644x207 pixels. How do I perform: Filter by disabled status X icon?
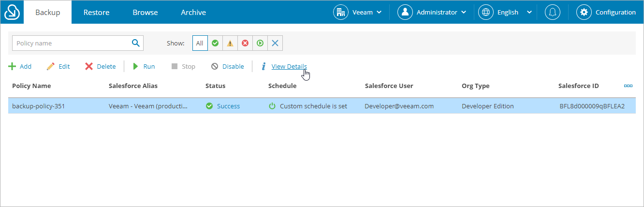pos(275,43)
